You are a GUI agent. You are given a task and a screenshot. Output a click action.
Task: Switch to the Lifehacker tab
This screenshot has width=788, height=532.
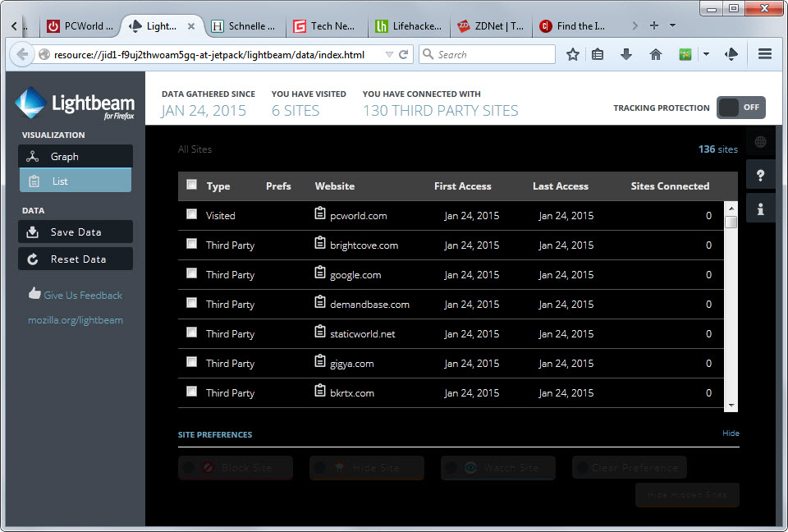(x=409, y=26)
